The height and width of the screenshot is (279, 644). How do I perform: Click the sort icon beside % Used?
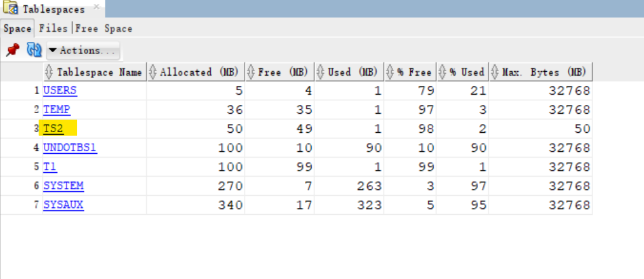442,72
